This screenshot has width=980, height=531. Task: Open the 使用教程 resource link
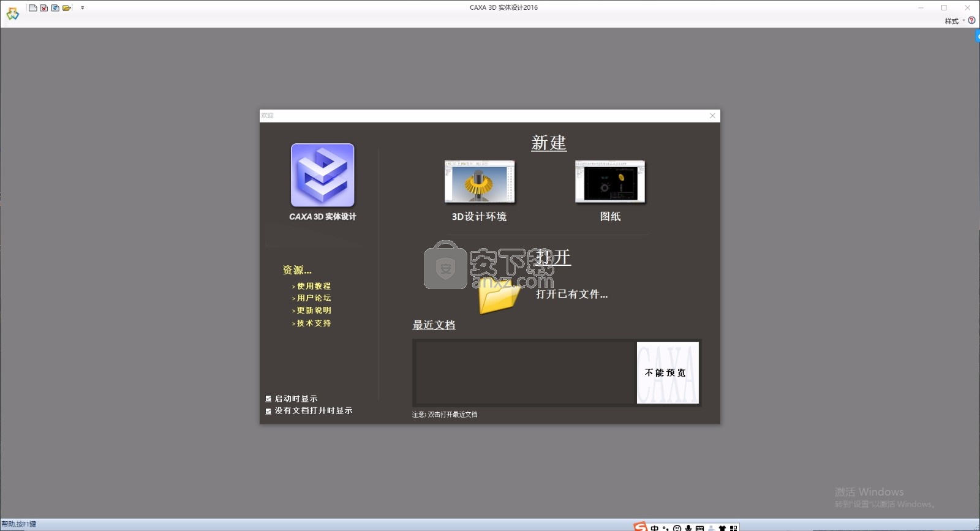click(314, 286)
